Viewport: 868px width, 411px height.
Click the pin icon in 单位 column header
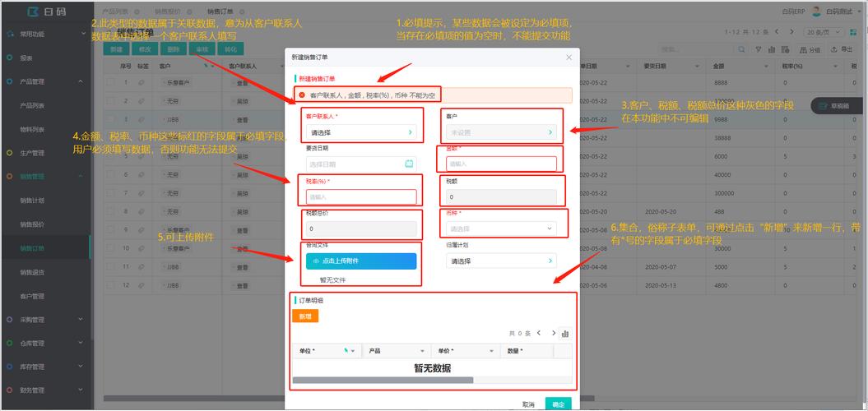pos(346,351)
